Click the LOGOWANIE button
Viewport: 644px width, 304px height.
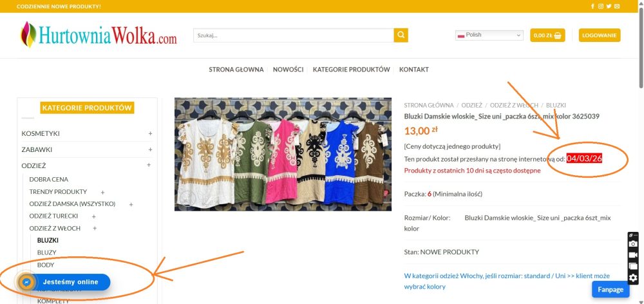[599, 35]
